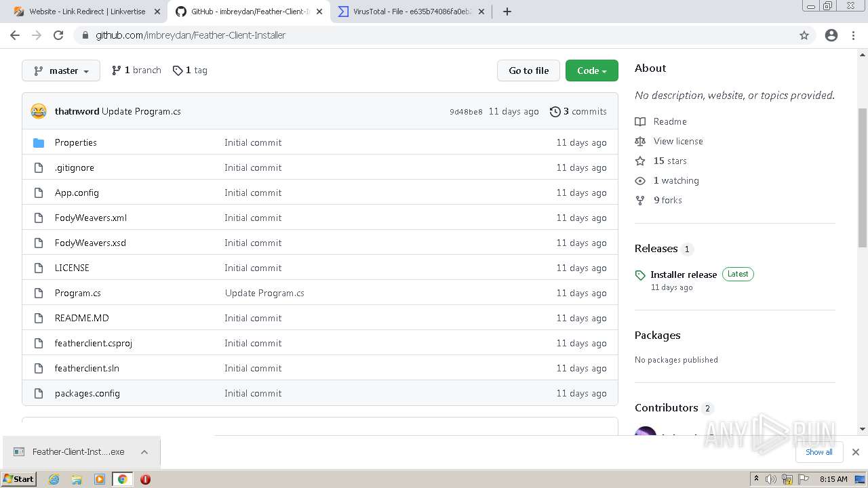Open the Contributors heading link
Image resolution: width=868 pixels, height=488 pixels.
[x=667, y=408]
